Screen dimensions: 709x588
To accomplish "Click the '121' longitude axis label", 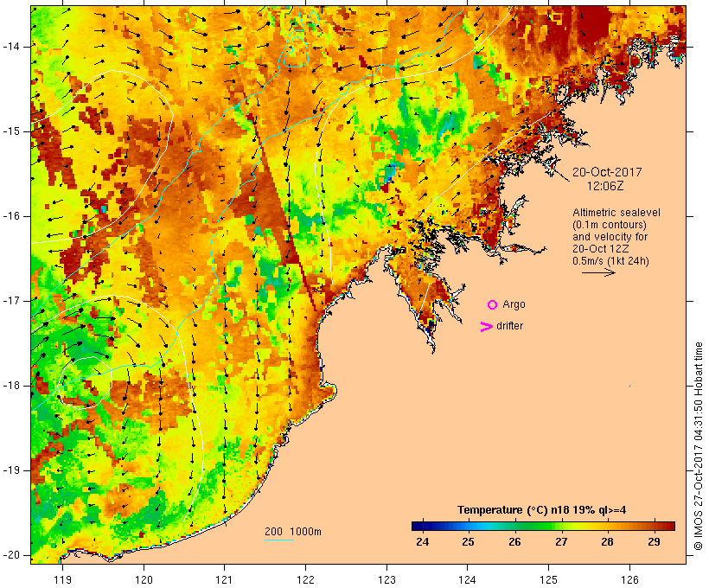I will 224,579.
